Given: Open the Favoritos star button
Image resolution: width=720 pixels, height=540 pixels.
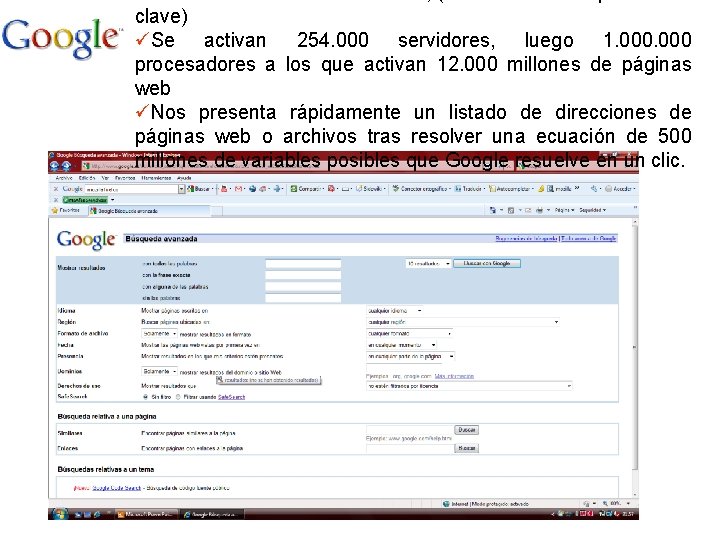Looking at the screenshot, I should [x=66, y=210].
